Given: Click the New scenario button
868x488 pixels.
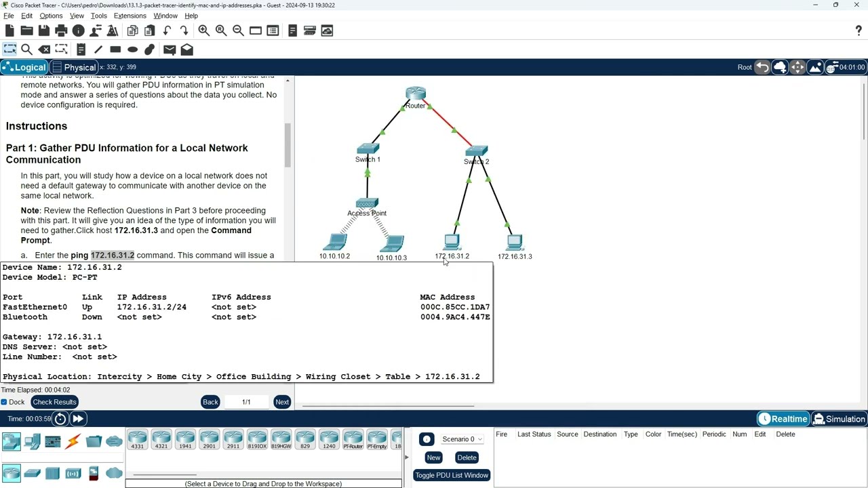Looking at the screenshot, I should pyautogui.click(x=433, y=457).
